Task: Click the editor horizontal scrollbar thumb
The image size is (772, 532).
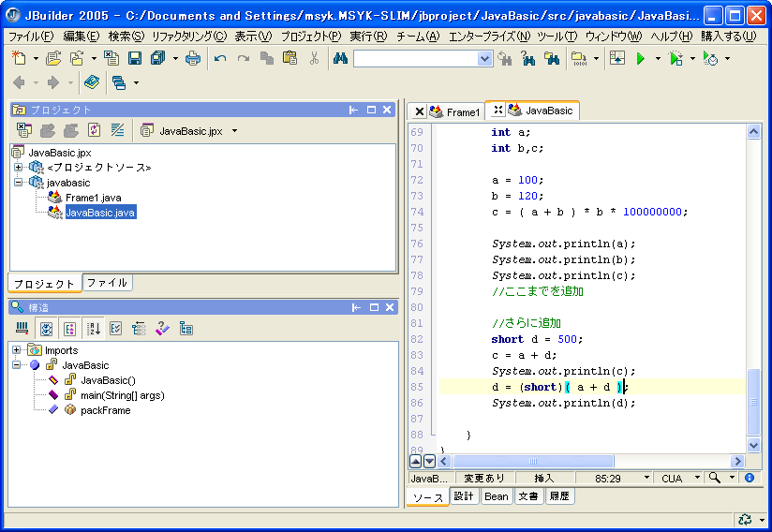Action: 532,461
